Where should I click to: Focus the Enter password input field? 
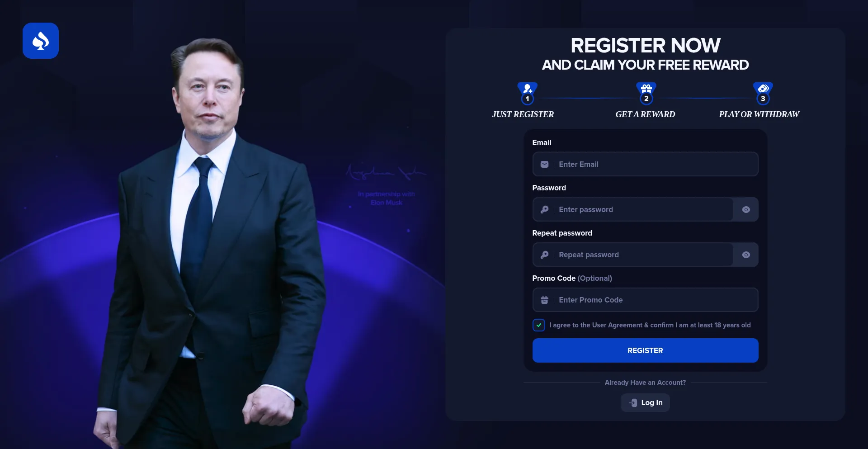[633, 209]
